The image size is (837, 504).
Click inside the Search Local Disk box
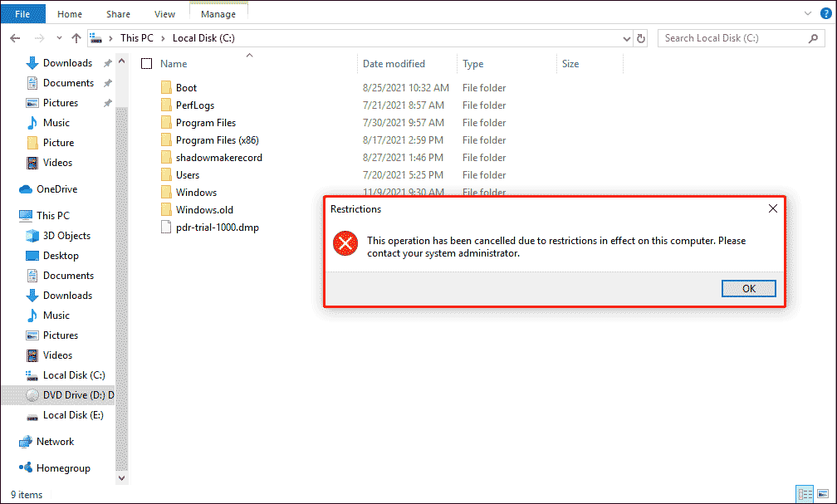click(731, 37)
